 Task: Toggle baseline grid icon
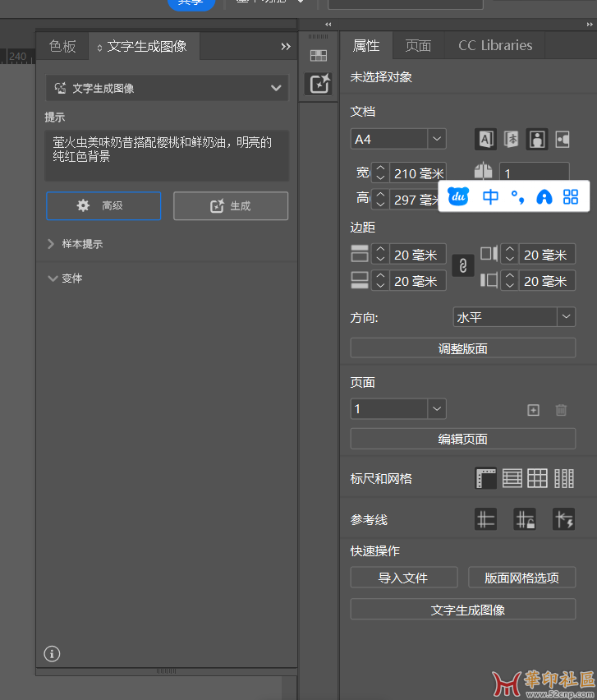click(x=512, y=478)
